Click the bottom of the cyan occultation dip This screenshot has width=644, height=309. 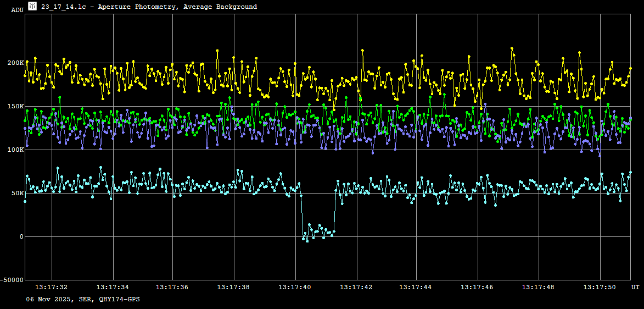coord(307,241)
